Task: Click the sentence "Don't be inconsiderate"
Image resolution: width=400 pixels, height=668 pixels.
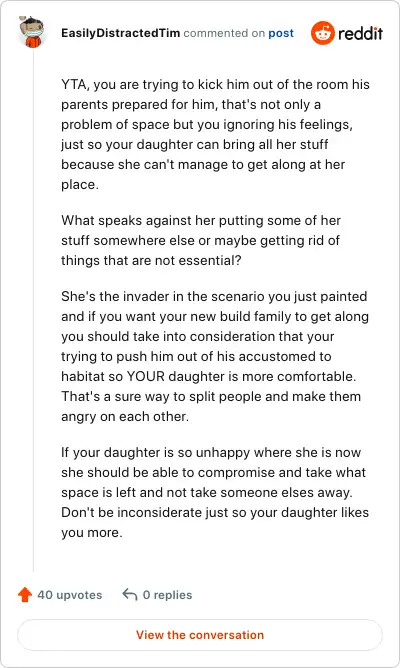Action: tap(215, 522)
